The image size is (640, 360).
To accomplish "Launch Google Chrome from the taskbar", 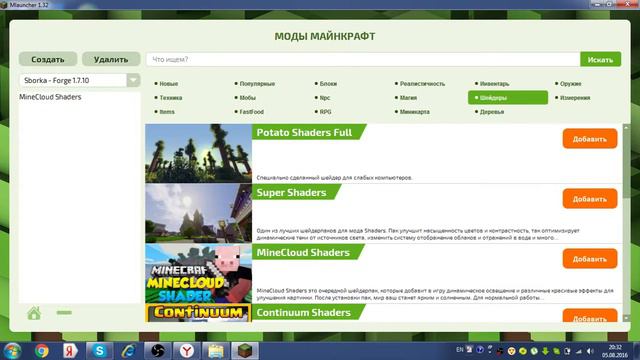I will coord(41,351).
